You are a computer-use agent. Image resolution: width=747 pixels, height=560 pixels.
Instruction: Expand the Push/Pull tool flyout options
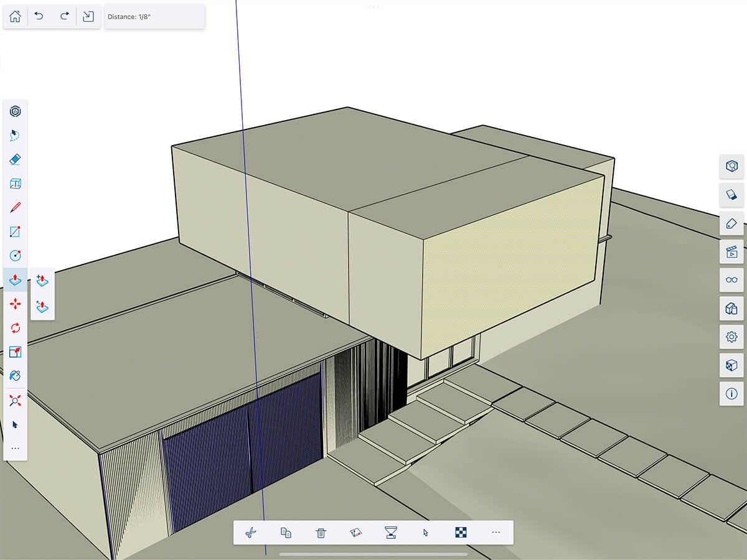pos(42,280)
